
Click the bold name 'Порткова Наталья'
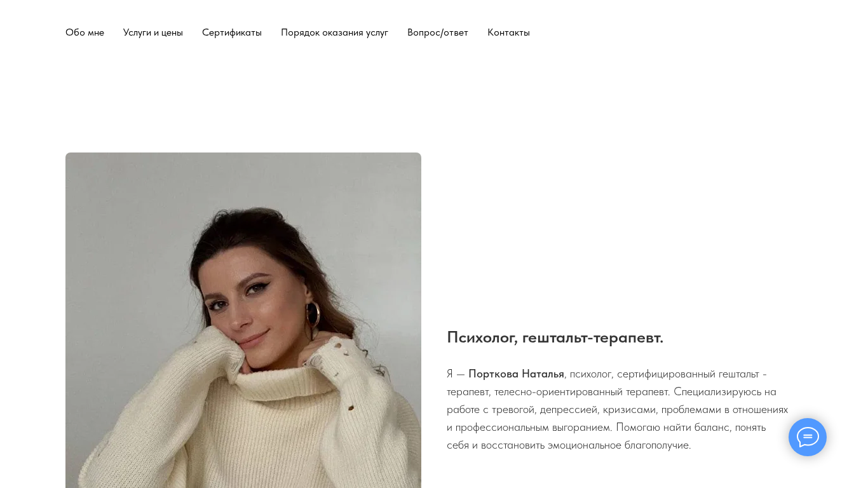[x=516, y=374]
